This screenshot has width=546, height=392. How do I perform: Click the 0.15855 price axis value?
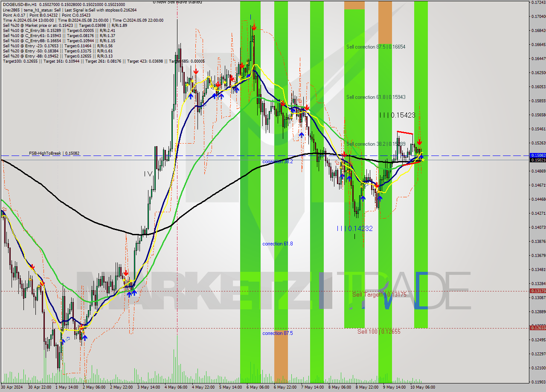click(538, 101)
